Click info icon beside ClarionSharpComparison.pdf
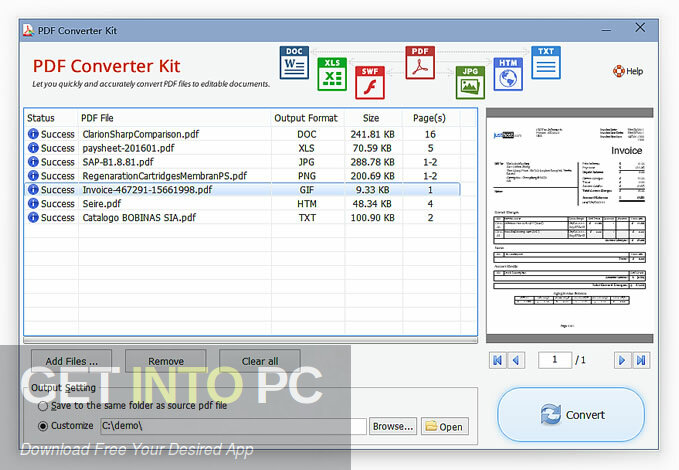The width and height of the screenshot is (679, 470). [33, 134]
